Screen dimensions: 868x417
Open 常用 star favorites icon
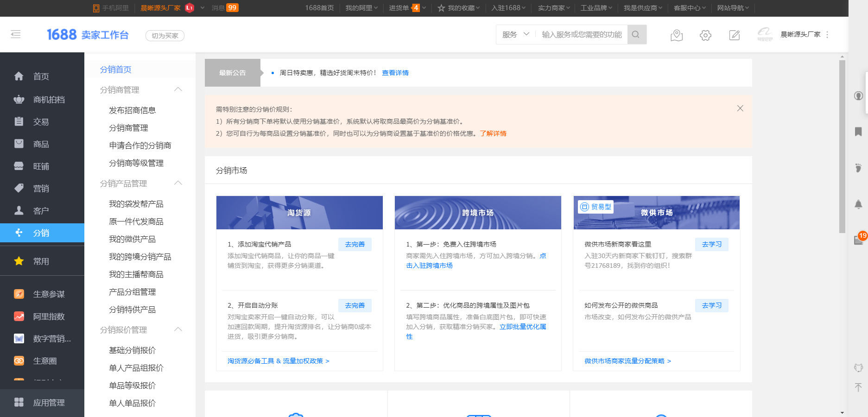[19, 261]
